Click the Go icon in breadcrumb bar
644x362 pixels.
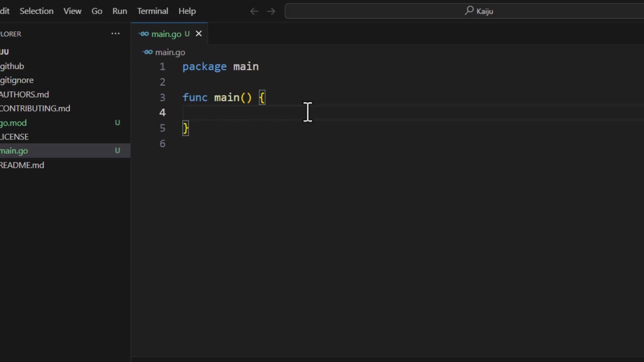click(147, 52)
